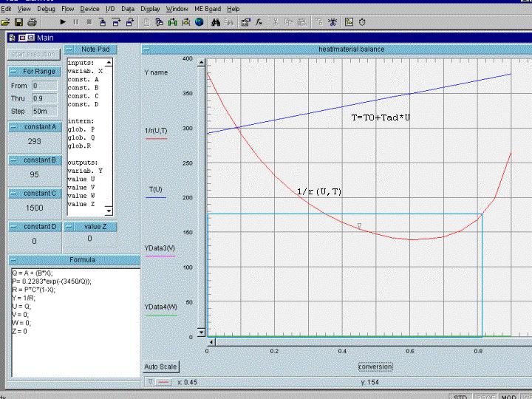Click the Find binoculars icon

click(216, 22)
